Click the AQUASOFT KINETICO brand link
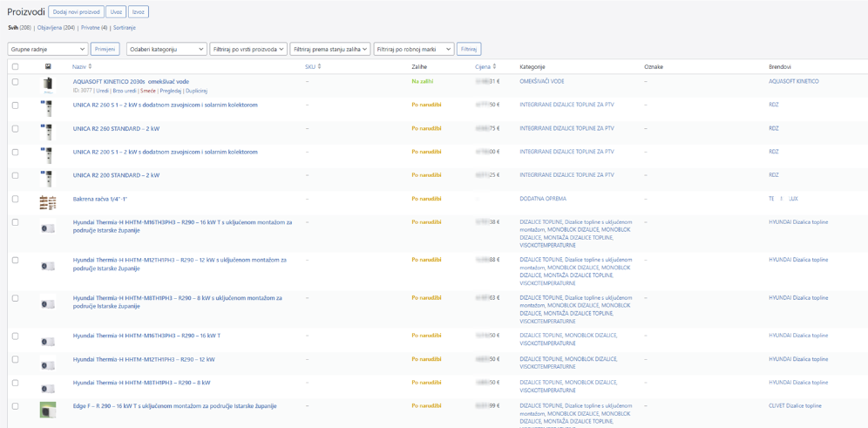Image resolution: width=868 pixels, height=428 pixels. (x=794, y=81)
